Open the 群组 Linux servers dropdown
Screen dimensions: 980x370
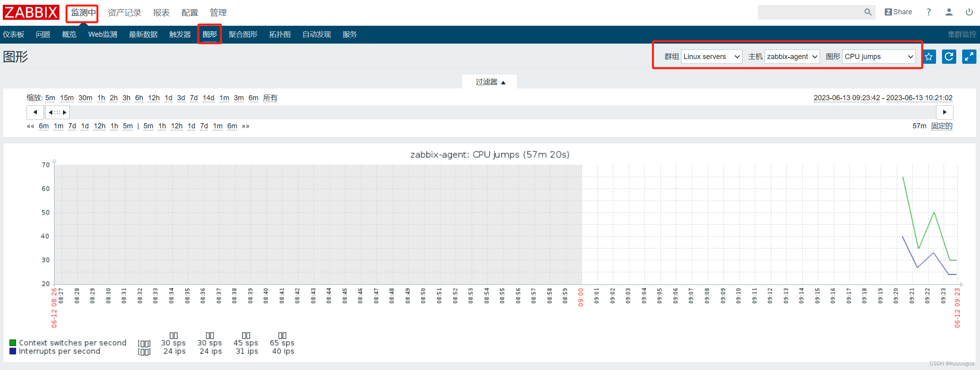712,57
